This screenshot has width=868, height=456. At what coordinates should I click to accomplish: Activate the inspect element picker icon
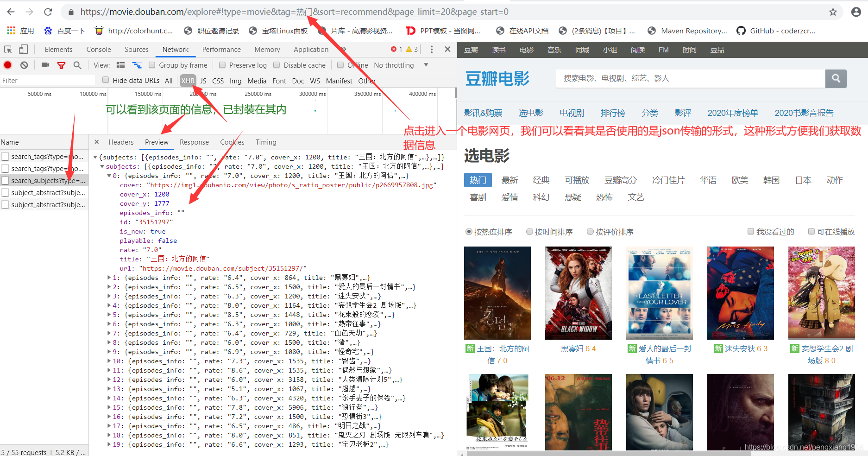point(8,50)
